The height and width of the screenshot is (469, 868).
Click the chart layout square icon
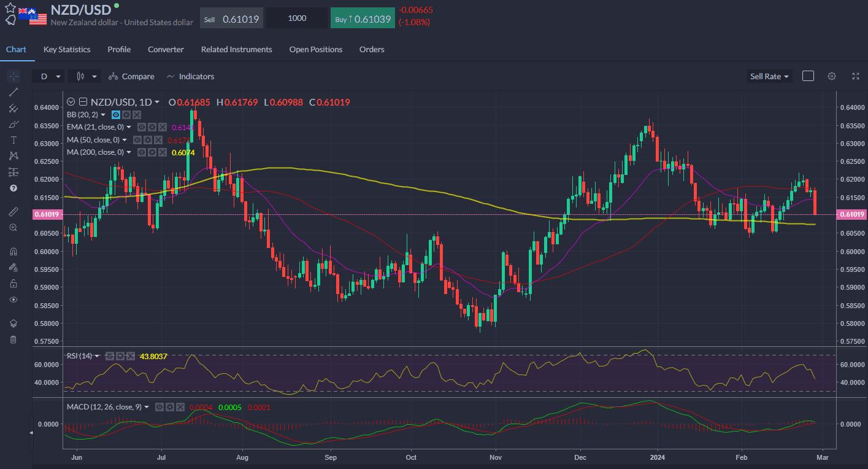[x=808, y=76]
